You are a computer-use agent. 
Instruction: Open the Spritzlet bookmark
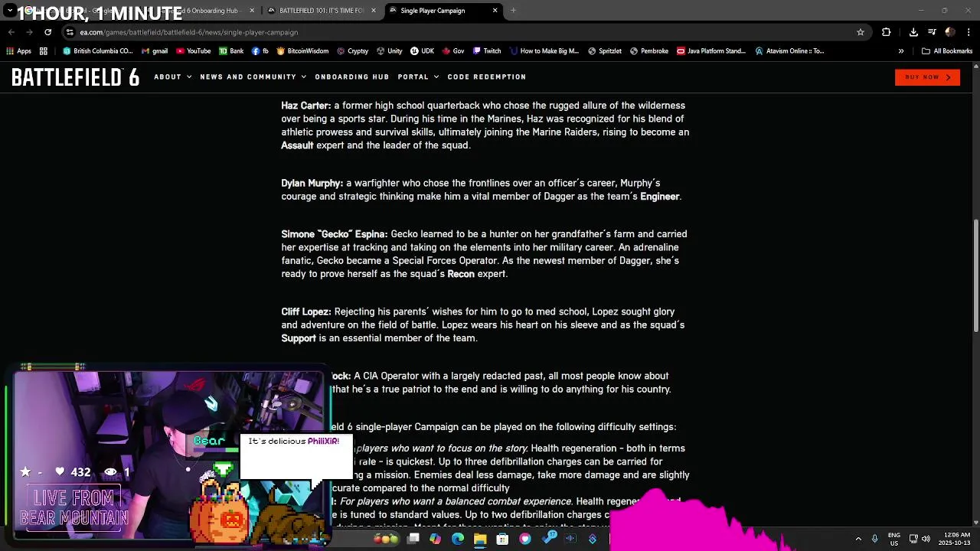click(x=604, y=51)
